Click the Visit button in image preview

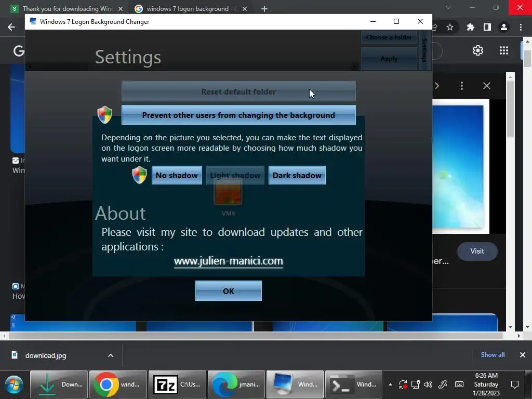coord(477,251)
